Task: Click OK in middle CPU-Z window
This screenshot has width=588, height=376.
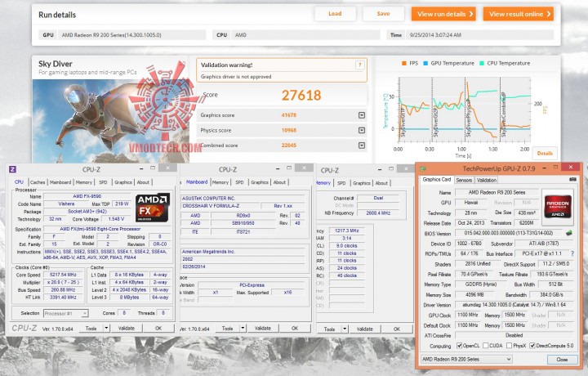Action: coord(295,329)
